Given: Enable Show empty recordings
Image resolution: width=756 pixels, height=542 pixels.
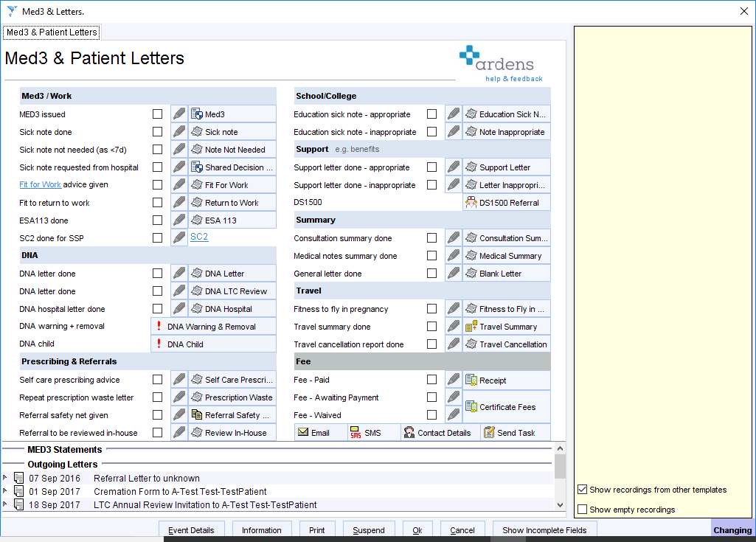Looking at the screenshot, I should pos(582,509).
